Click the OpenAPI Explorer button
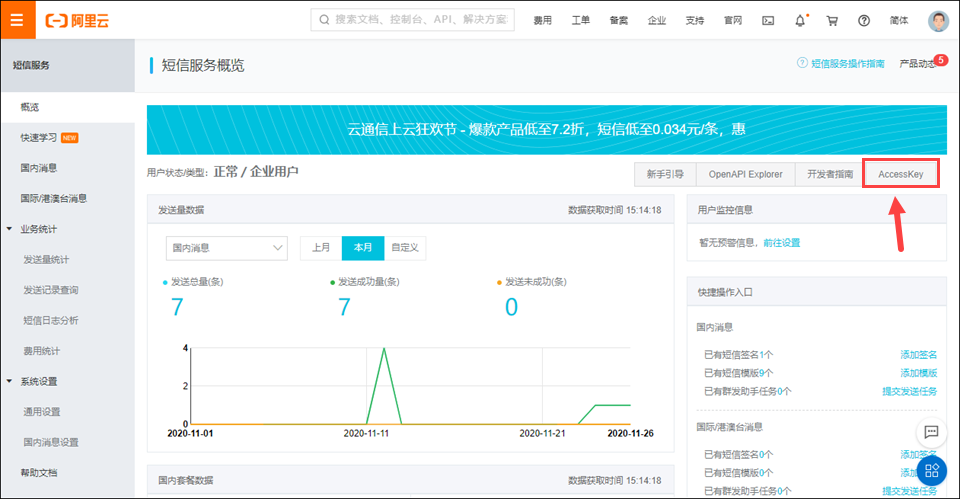The height and width of the screenshot is (499, 960). pos(745,174)
